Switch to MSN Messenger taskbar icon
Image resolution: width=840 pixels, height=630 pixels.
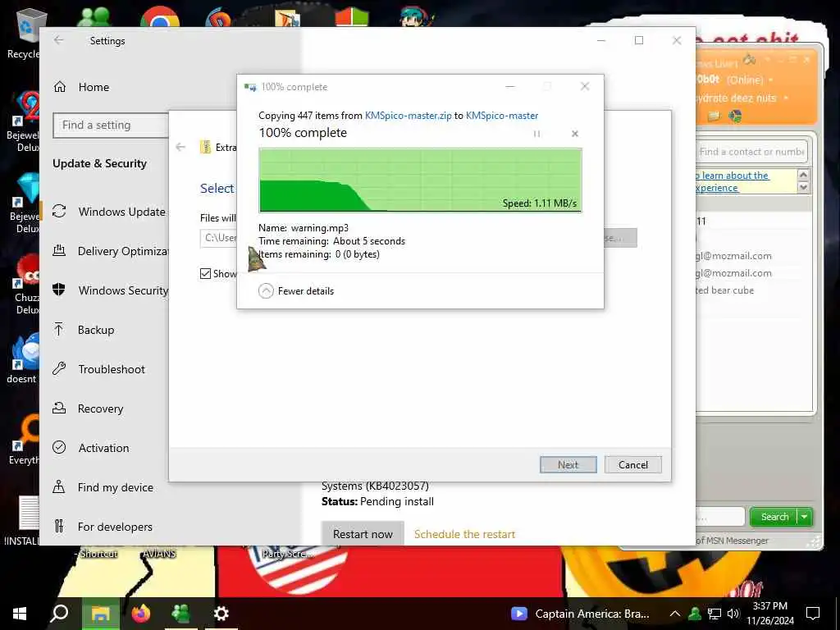pos(180,614)
